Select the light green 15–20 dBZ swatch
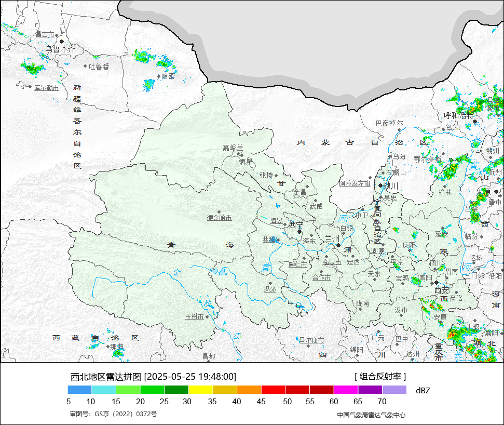The width and height of the screenshot is (504, 425). [x=128, y=390]
